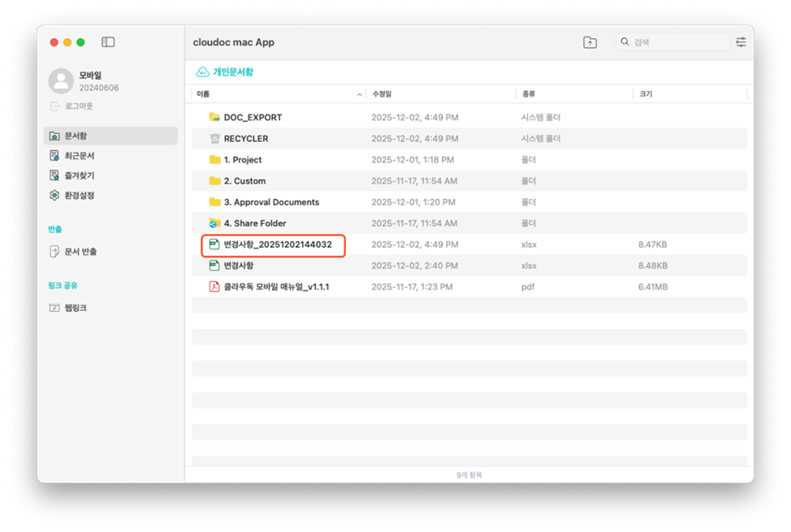Open 웹링크 web link item
This screenshot has width=791, height=532.
[x=76, y=308]
